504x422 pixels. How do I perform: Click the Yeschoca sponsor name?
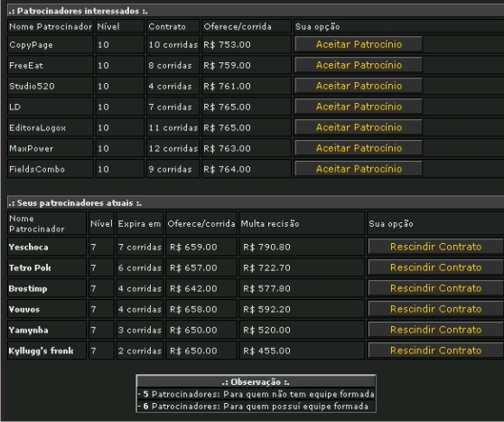(29, 247)
